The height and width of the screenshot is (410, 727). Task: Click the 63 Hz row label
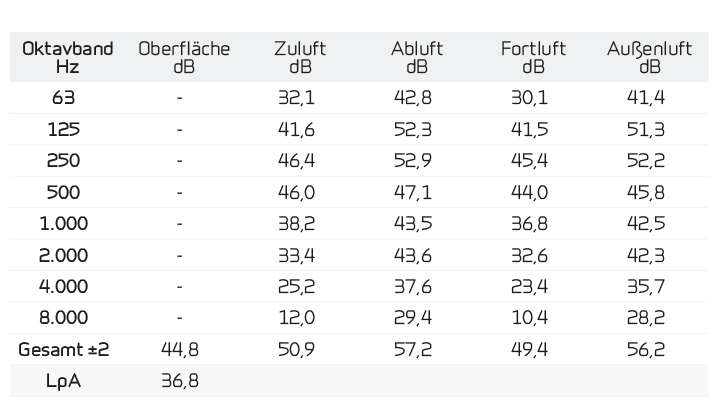[x=64, y=98]
